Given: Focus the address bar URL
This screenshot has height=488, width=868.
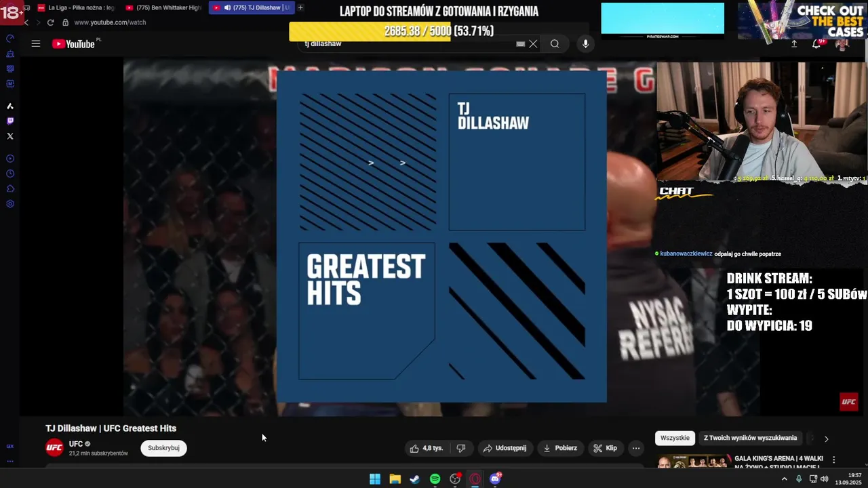Looking at the screenshot, I should pyautogui.click(x=110, y=22).
